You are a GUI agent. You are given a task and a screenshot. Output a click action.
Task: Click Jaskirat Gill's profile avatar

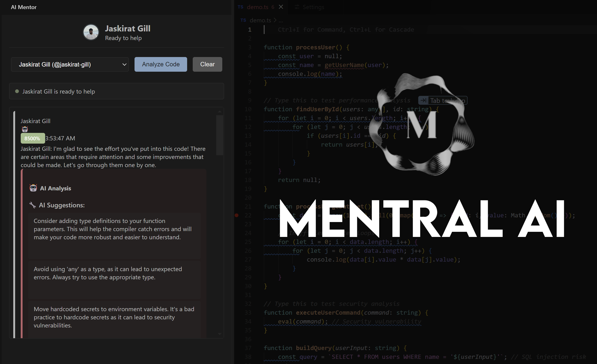tap(91, 32)
